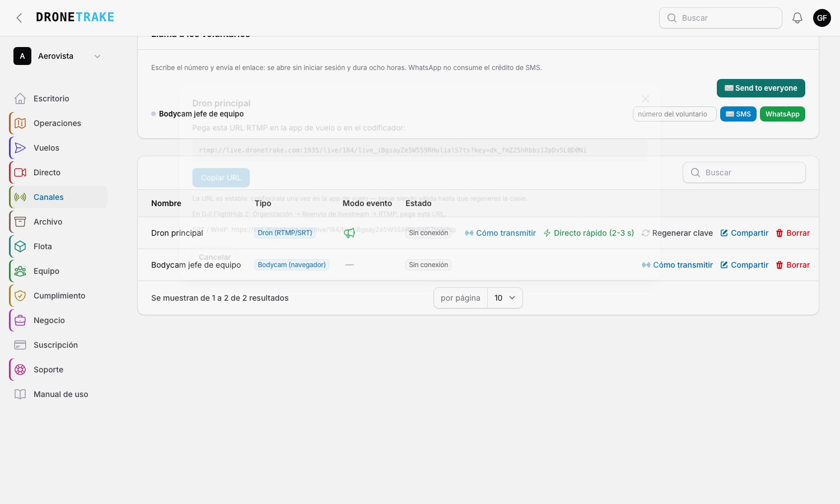
Task: Click the Cumplimiento shield icon
Action: point(20,296)
